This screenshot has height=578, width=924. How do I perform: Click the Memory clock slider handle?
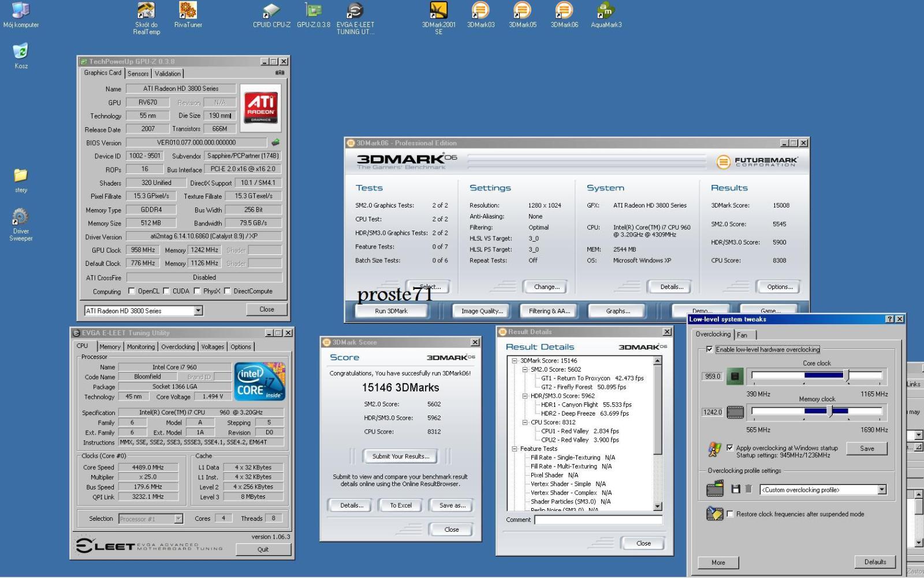830,411
